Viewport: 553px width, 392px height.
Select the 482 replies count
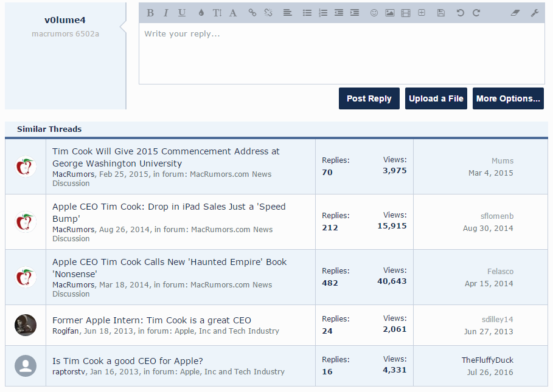coord(330,283)
